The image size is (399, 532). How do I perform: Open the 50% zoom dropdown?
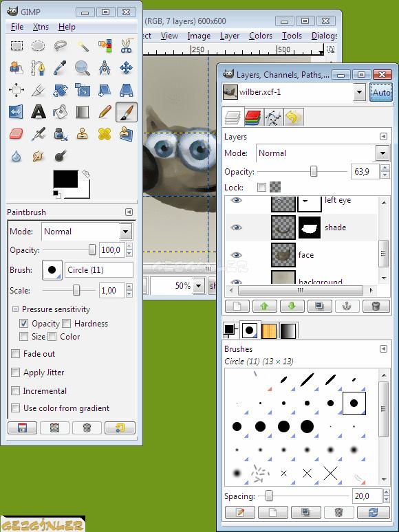[199, 286]
